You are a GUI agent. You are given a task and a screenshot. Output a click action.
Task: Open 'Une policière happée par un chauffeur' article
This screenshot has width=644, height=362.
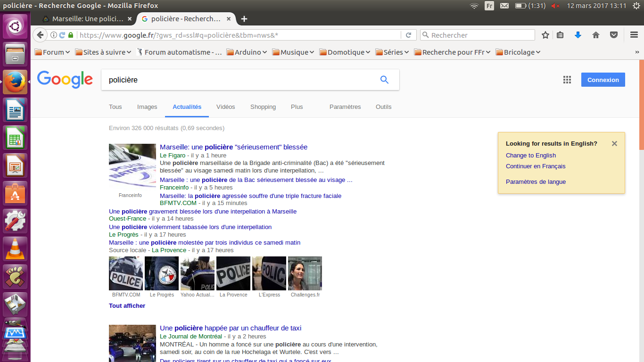coord(231,328)
